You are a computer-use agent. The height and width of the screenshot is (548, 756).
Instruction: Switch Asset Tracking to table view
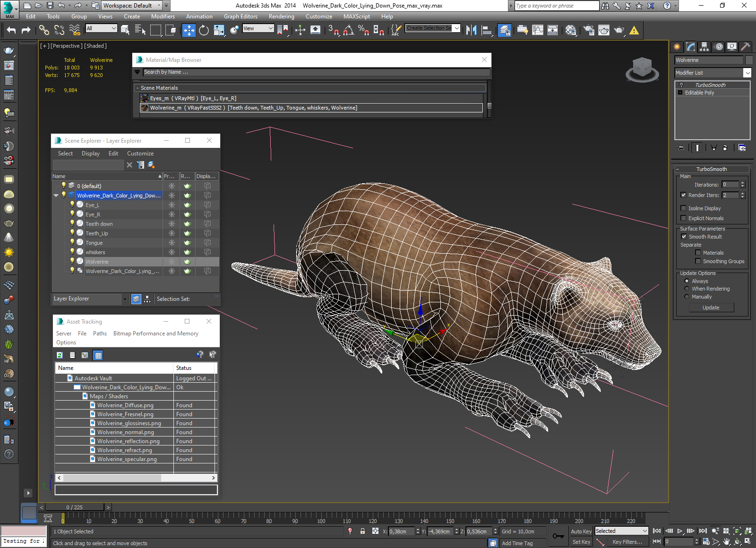tap(98, 355)
